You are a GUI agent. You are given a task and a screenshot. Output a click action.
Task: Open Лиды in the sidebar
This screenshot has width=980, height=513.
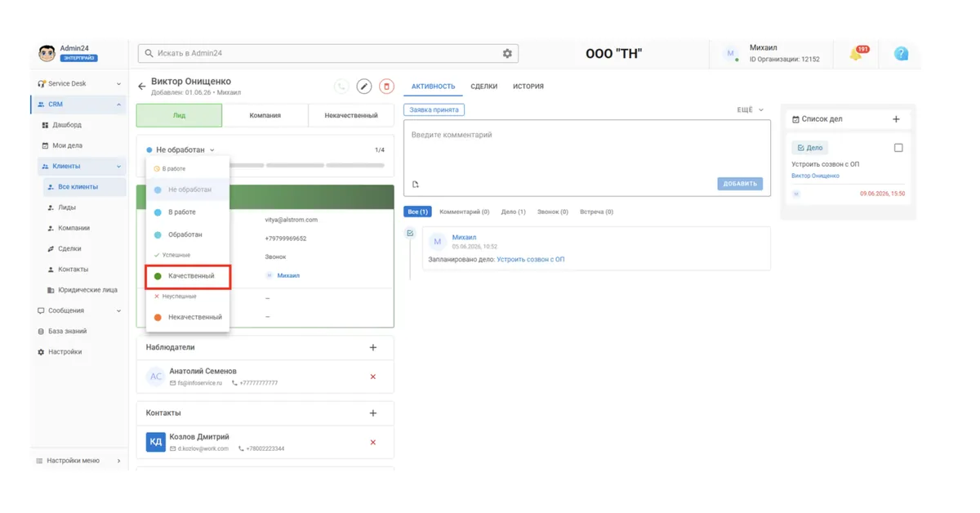tap(67, 207)
